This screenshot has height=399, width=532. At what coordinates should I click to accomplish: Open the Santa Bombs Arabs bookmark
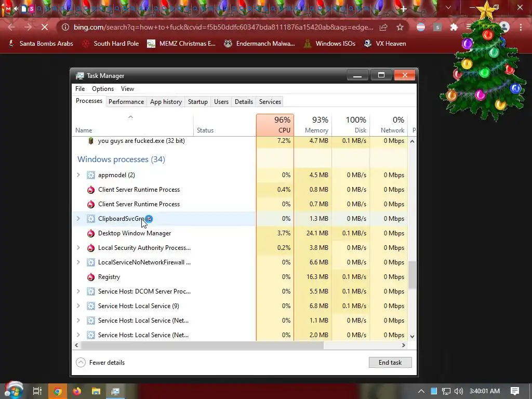[x=41, y=44]
